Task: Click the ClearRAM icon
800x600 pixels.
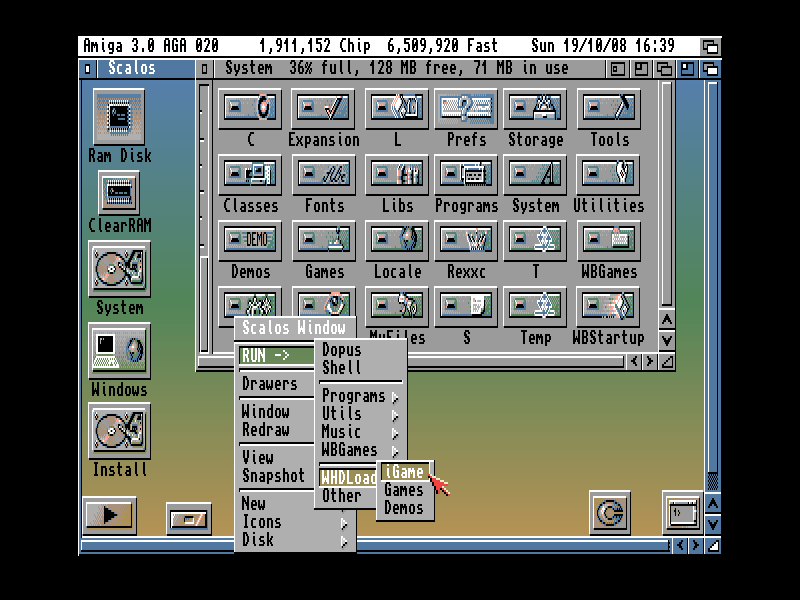Action: click(119, 192)
